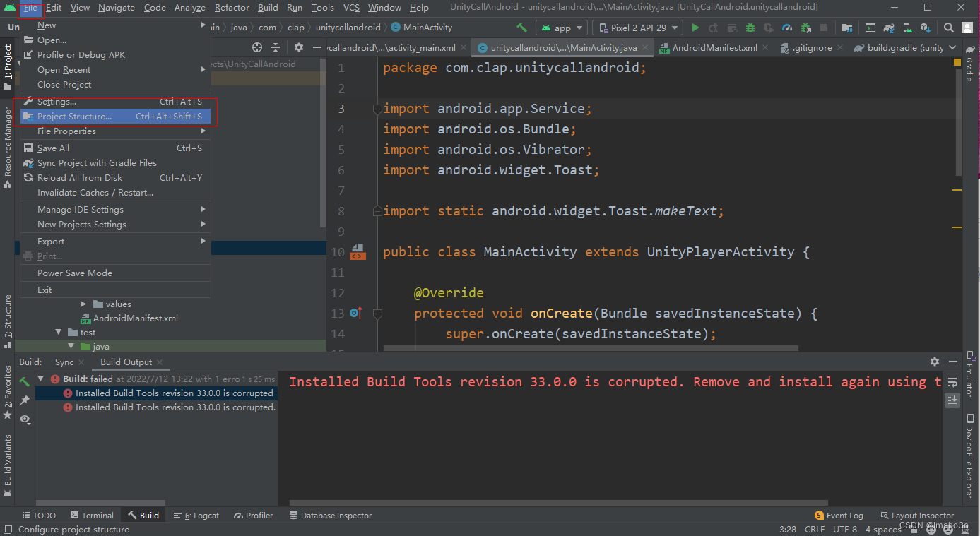Viewport: 980px width, 536px height.
Task: Open the AVD Manager phone icon
Action: click(907, 28)
